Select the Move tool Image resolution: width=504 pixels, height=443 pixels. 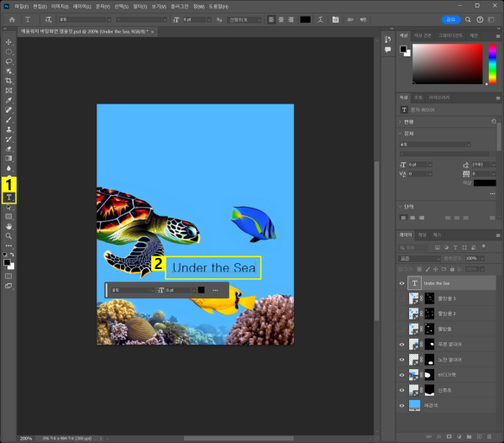pyautogui.click(x=9, y=42)
